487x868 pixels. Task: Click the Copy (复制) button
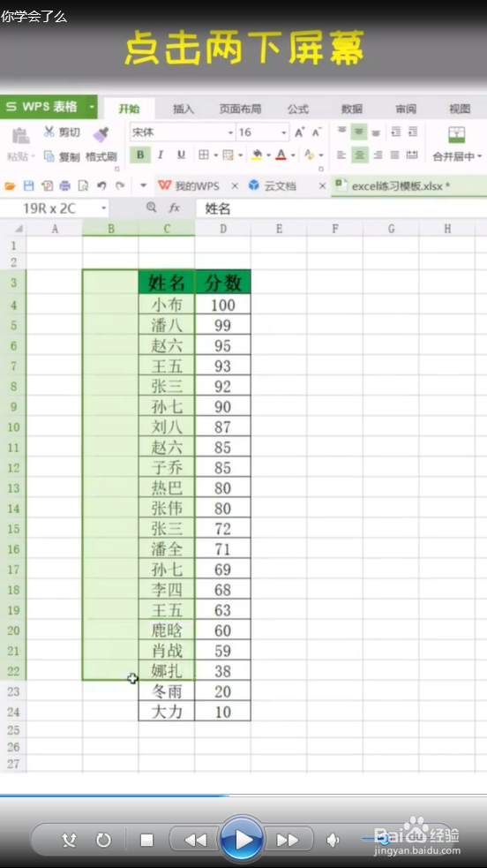click(x=62, y=156)
